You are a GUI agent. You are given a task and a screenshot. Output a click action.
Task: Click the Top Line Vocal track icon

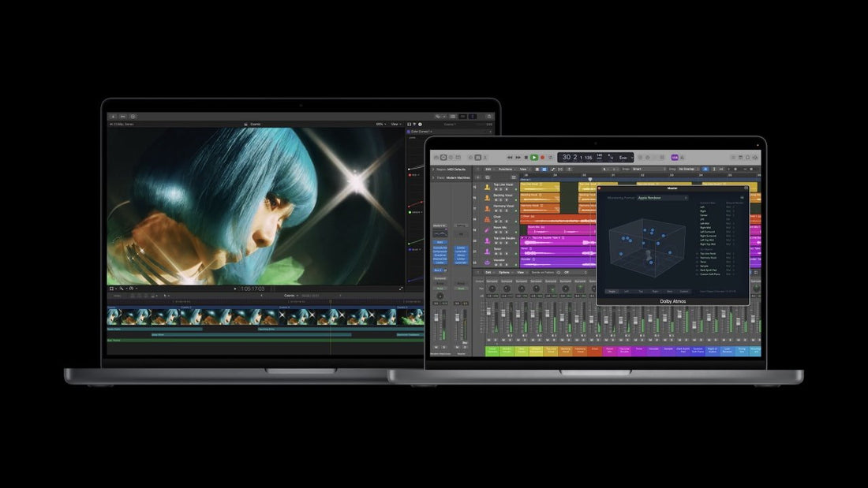[x=487, y=188]
